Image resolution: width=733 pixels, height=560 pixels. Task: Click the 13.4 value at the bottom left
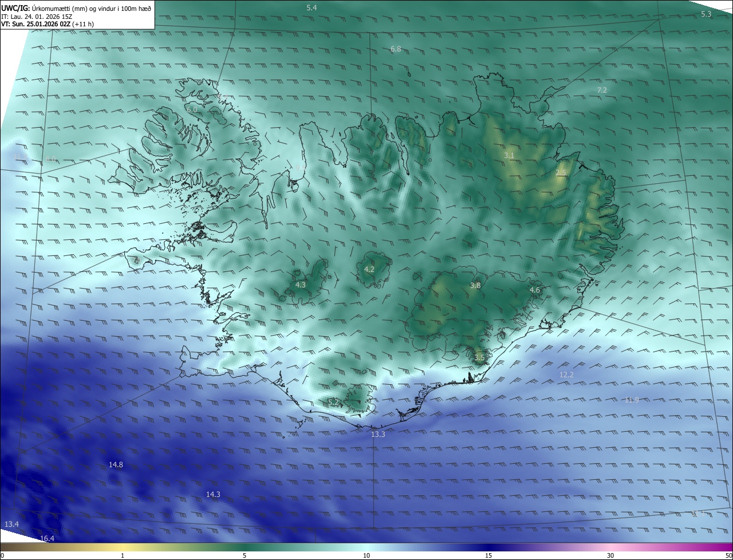11,524
